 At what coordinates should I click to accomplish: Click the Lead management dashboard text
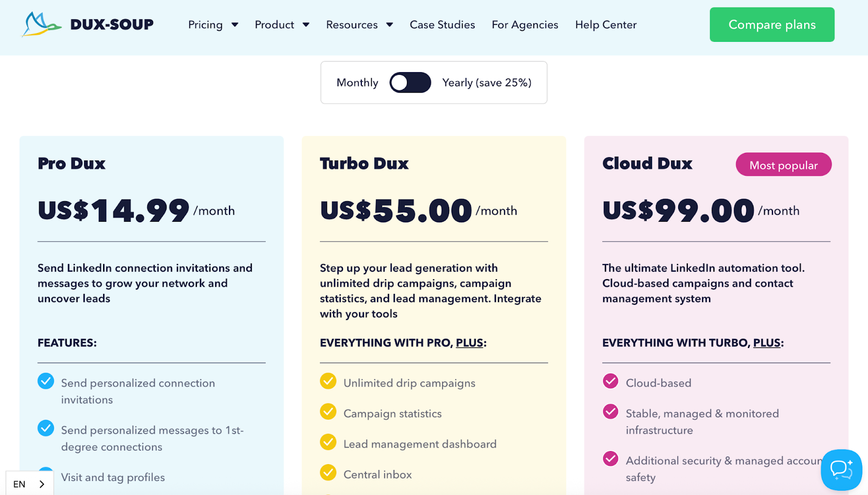(420, 444)
